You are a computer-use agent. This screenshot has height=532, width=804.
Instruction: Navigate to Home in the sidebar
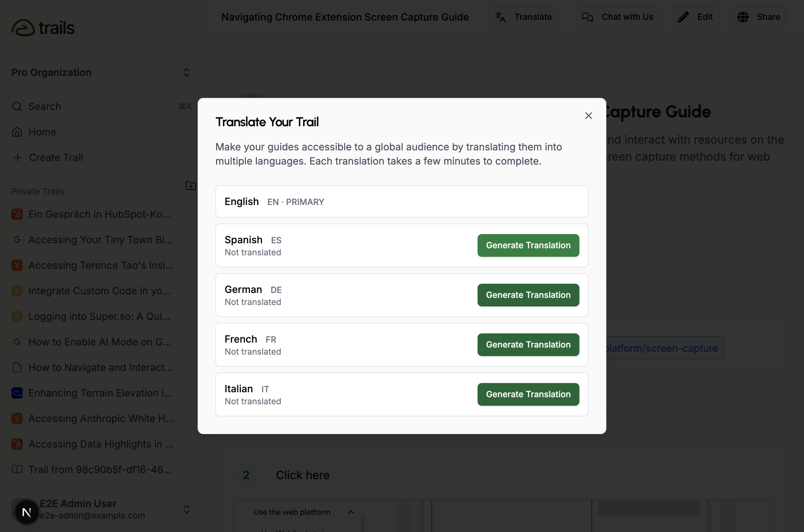[42, 132]
